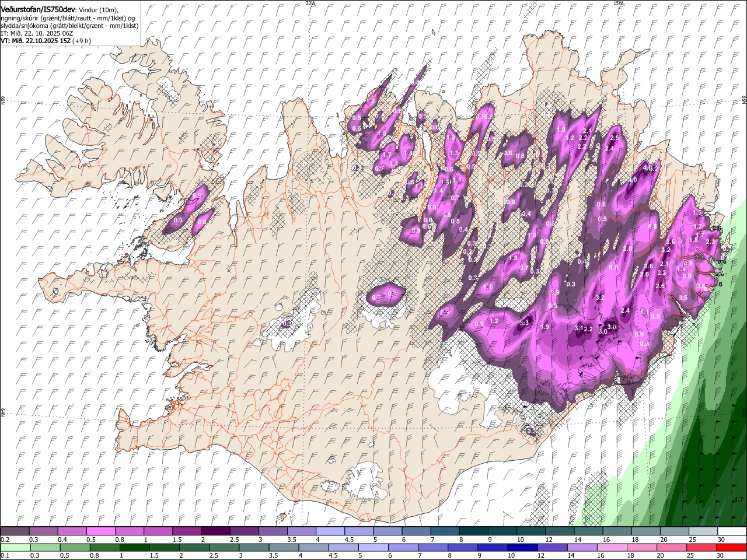This screenshot has width=747, height=560.
Task: Click the 20W longitude label on the top map edge
Action: click(x=310, y=3)
